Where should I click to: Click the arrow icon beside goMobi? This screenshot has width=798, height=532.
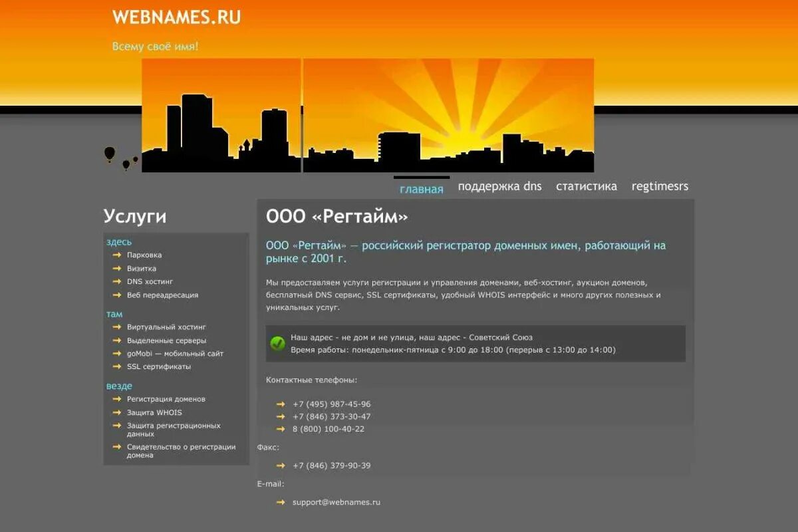[x=117, y=354]
